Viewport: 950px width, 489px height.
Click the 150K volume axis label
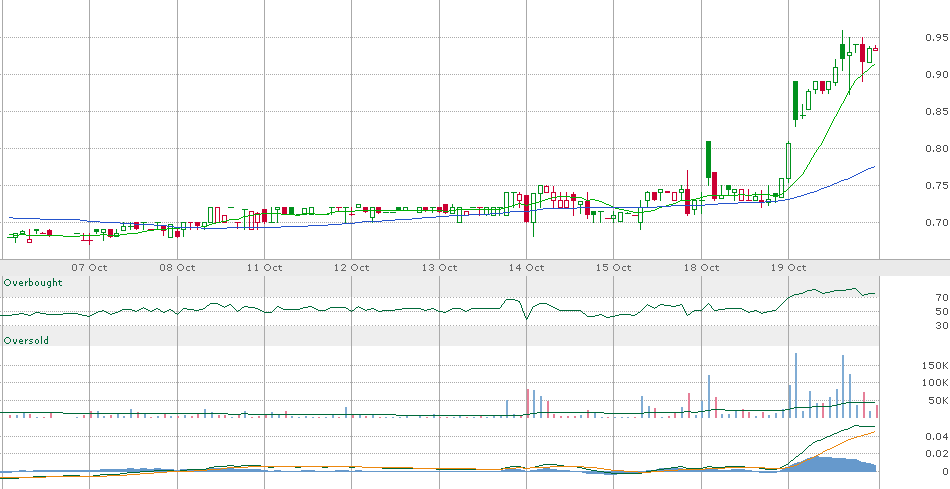coord(935,365)
